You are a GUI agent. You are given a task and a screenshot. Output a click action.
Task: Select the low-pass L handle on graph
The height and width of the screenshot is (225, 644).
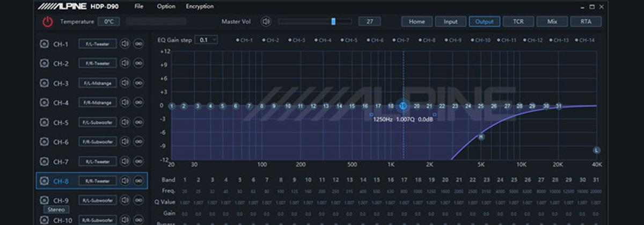point(597,150)
